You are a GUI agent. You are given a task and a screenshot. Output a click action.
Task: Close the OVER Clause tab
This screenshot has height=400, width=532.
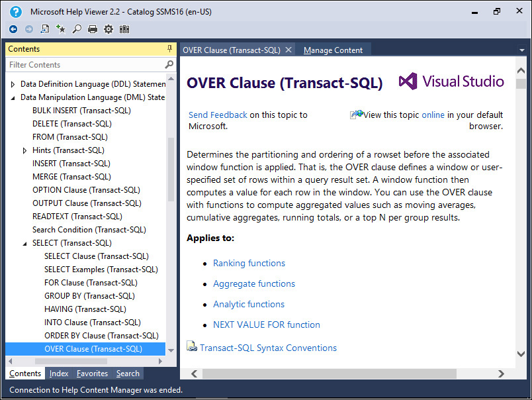(288, 50)
